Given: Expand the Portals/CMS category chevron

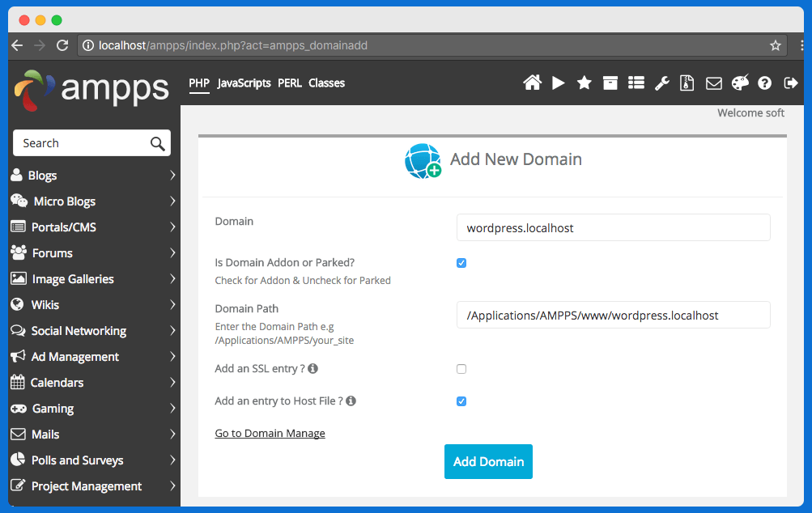Looking at the screenshot, I should [x=172, y=227].
